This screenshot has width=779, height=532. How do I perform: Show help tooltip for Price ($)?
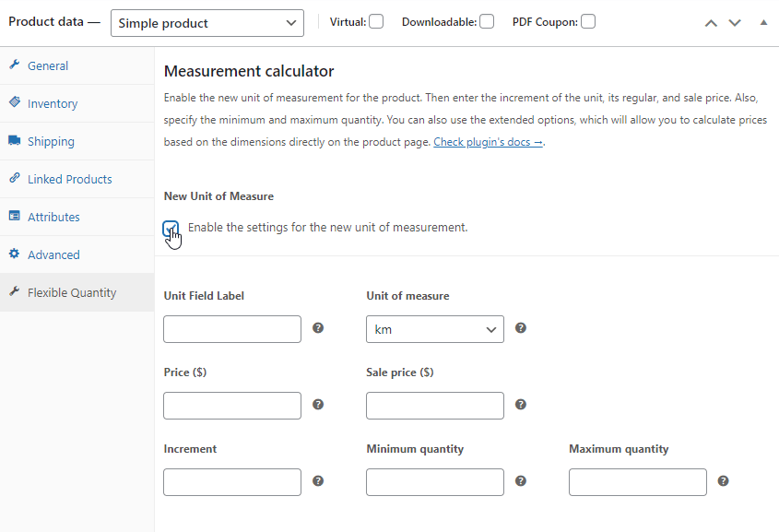click(318, 405)
